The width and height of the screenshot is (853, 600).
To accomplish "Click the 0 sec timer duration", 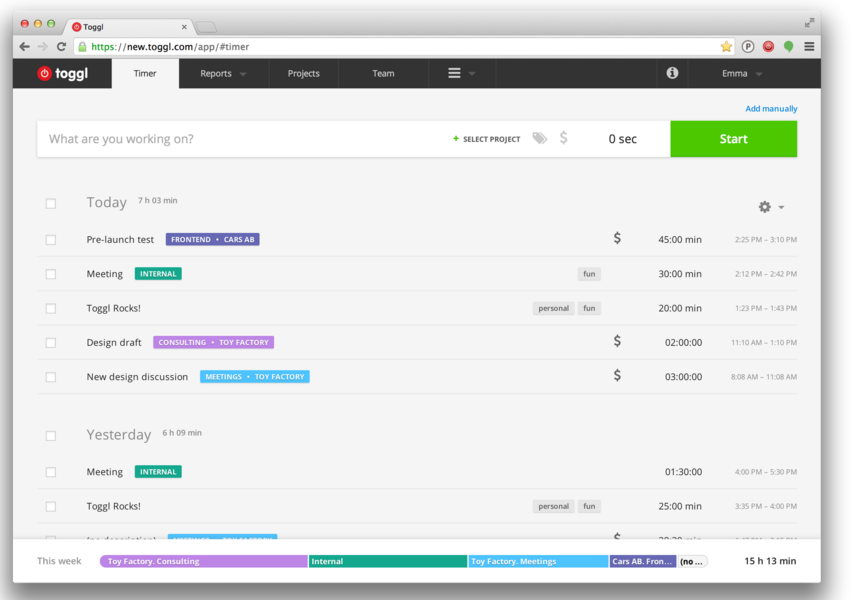I will point(622,139).
